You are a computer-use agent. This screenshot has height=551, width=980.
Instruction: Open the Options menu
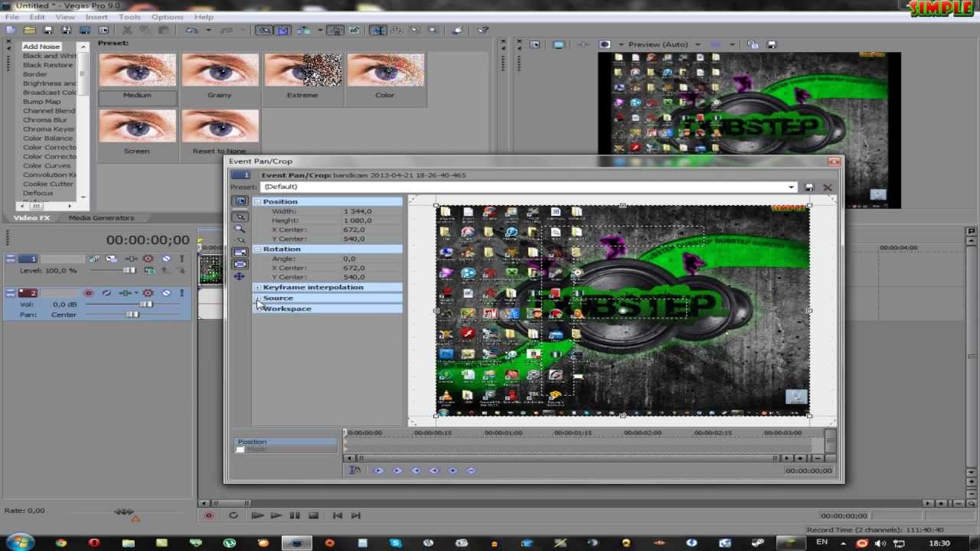point(167,17)
